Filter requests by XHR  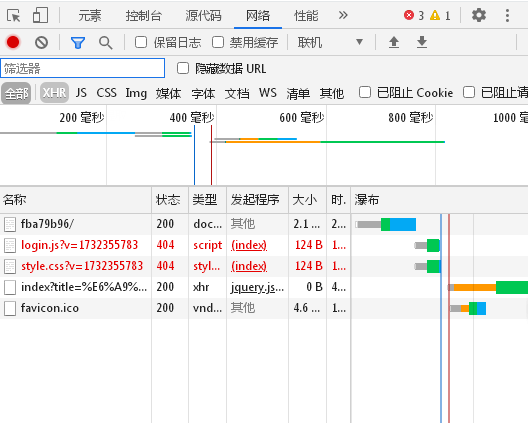click(55, 93)
